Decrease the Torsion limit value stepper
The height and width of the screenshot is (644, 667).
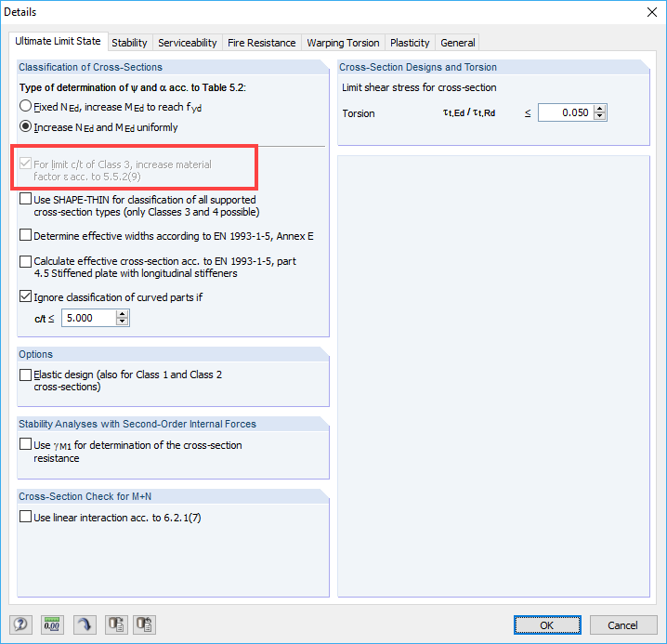[x=600, y=116]
